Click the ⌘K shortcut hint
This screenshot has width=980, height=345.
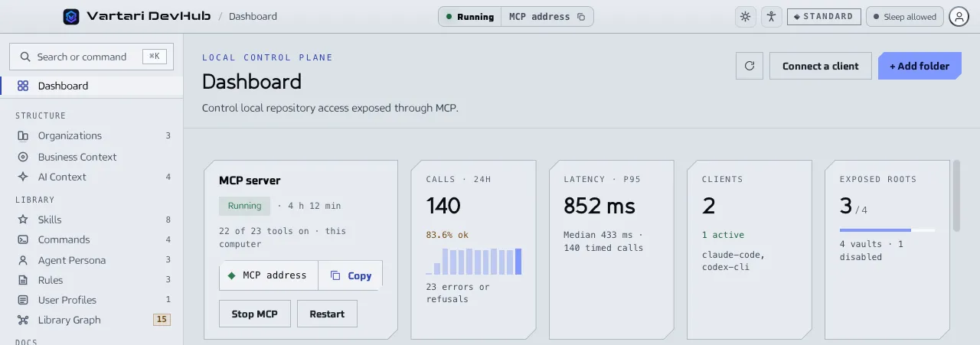(x=154, y=57)
